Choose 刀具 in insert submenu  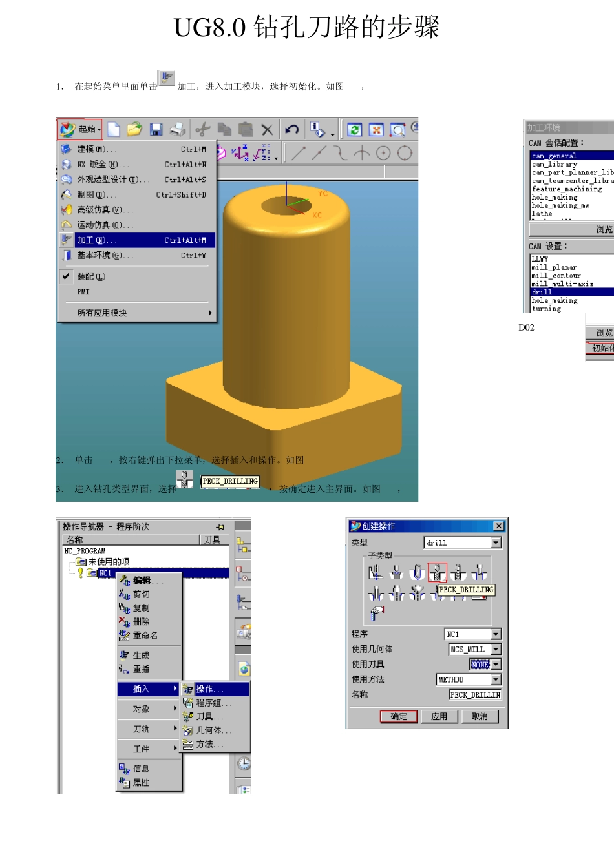point(215,716)
